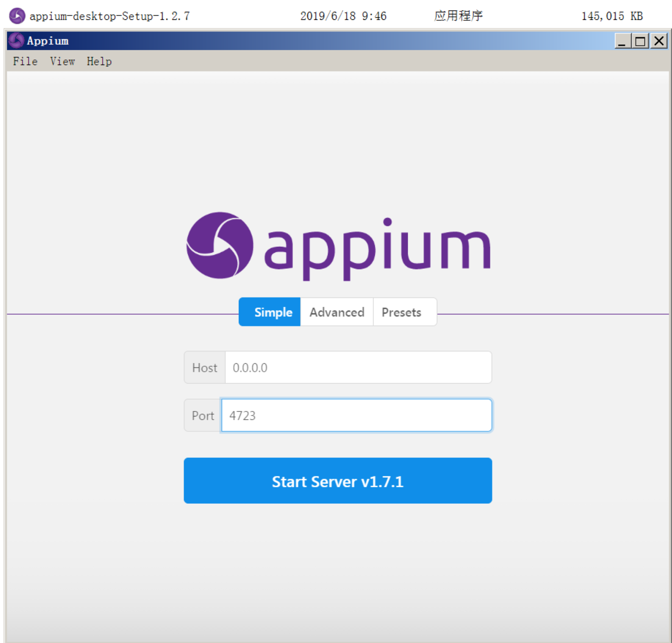672x643 pixels.
Task: Select the appium-desktop-Setup-1.2.7 file name
Action: 109,16
